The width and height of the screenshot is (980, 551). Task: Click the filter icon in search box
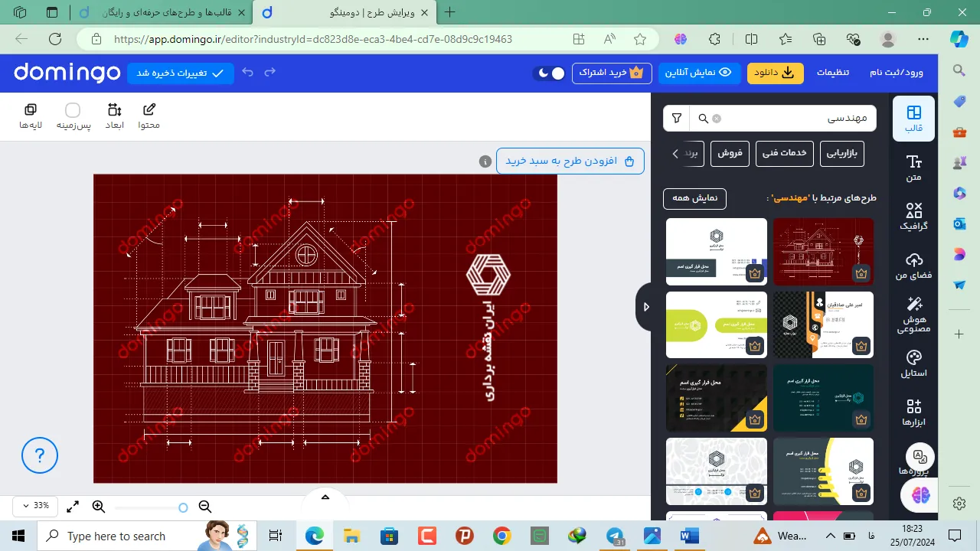click(x=677, y=119)
